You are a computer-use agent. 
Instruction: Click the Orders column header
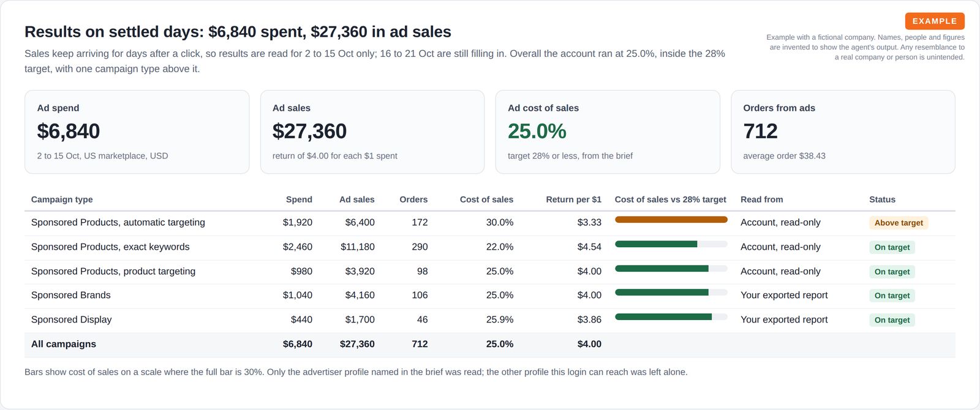413,199
